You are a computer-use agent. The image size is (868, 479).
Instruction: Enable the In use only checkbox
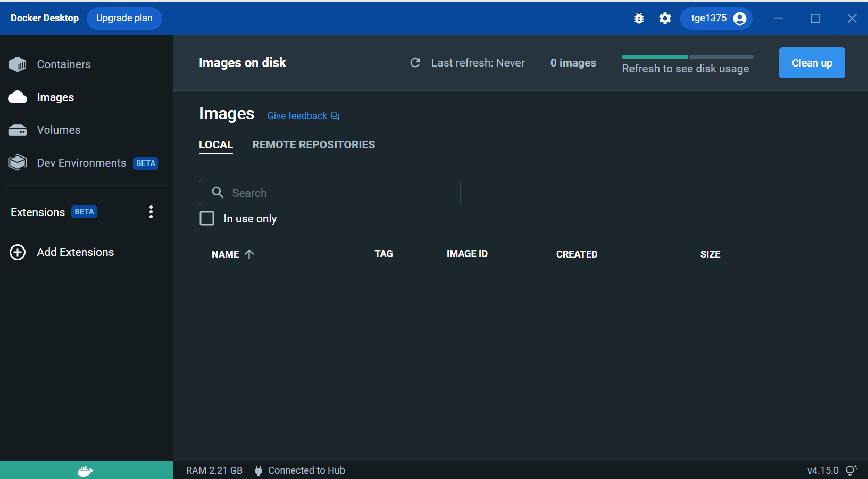pyautogui.click(x=207, y=218)
